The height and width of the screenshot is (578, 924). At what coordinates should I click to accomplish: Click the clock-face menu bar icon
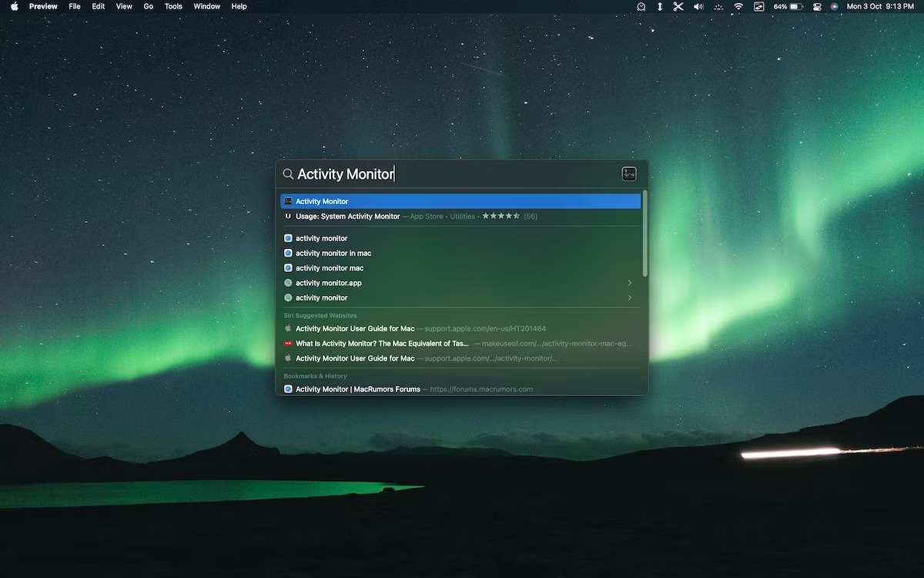(641, 6)
